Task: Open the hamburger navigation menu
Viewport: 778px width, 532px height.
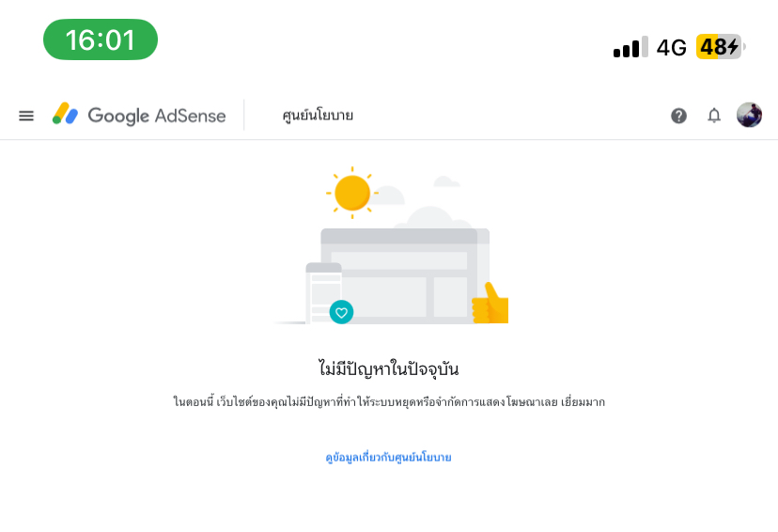Action: (x=26, y=116)
